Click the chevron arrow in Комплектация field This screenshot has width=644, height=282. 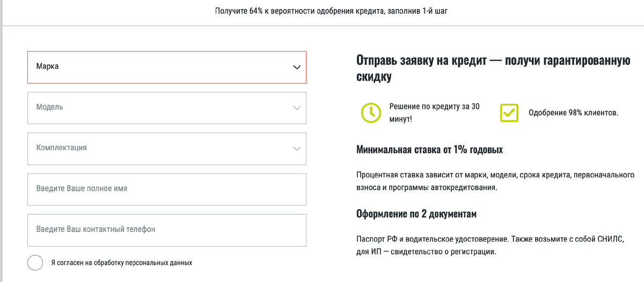297,149
